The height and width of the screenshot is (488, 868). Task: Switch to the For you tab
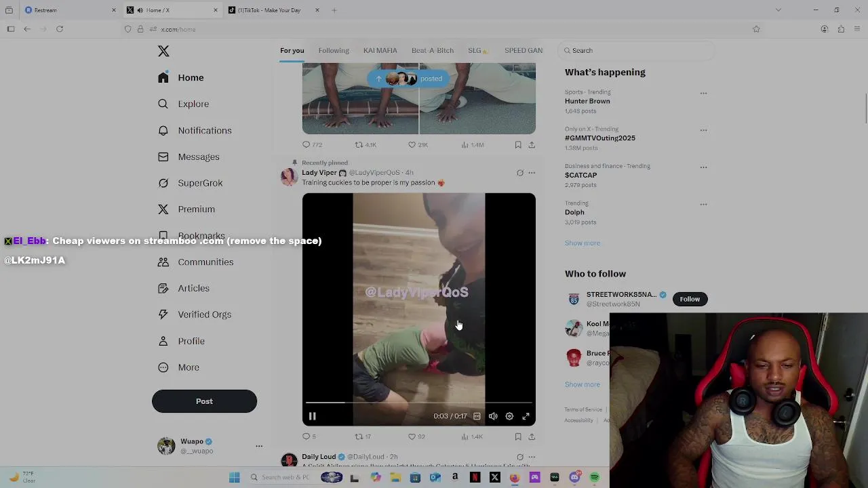click(x=292, y=50)
